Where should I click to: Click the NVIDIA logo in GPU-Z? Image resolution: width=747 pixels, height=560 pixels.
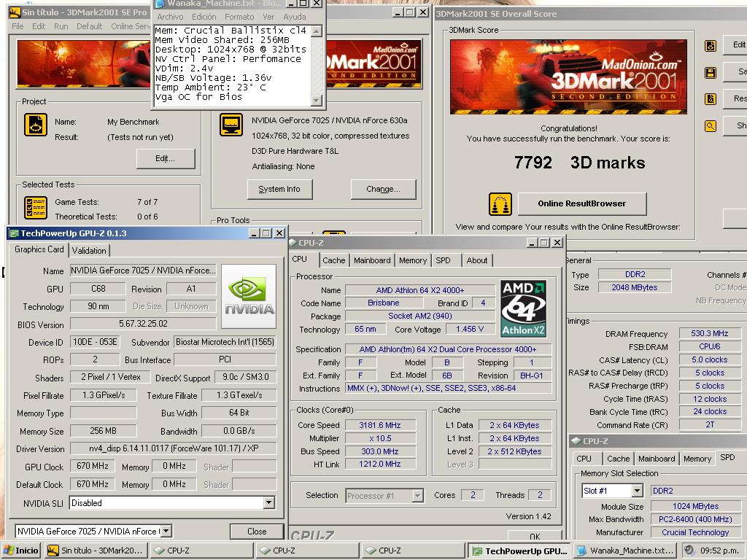point(249,296)
